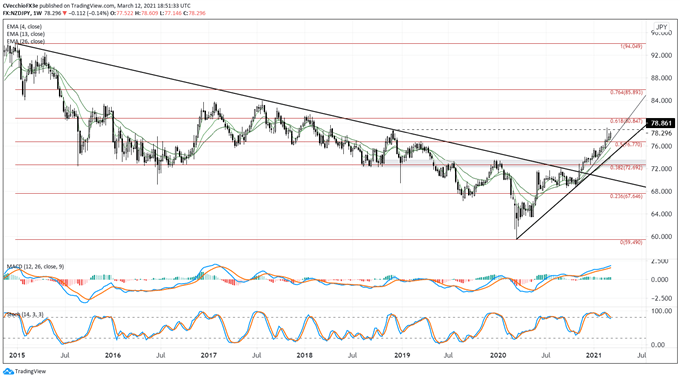Select the 0.236 (67.646) Fibonacci level label
This screenshot has height=379, width=680.
626,196
